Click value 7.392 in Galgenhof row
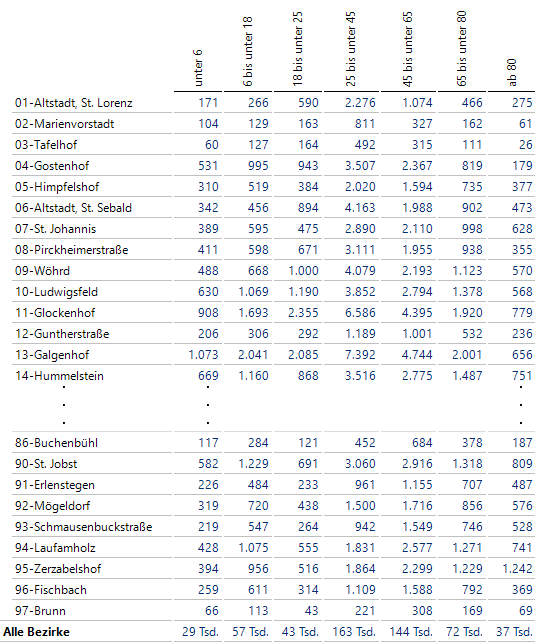This screenshot has height=642, width=535. click(360, 355)
